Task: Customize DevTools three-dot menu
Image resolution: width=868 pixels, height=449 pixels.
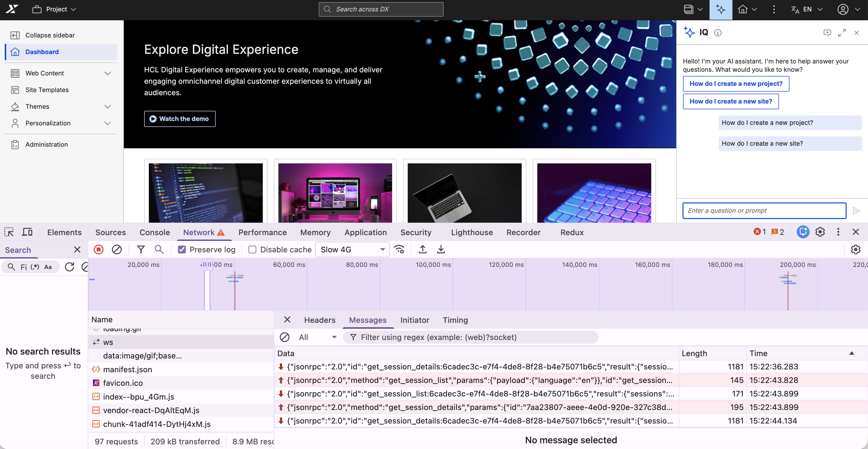Action: tap(838, 232)
